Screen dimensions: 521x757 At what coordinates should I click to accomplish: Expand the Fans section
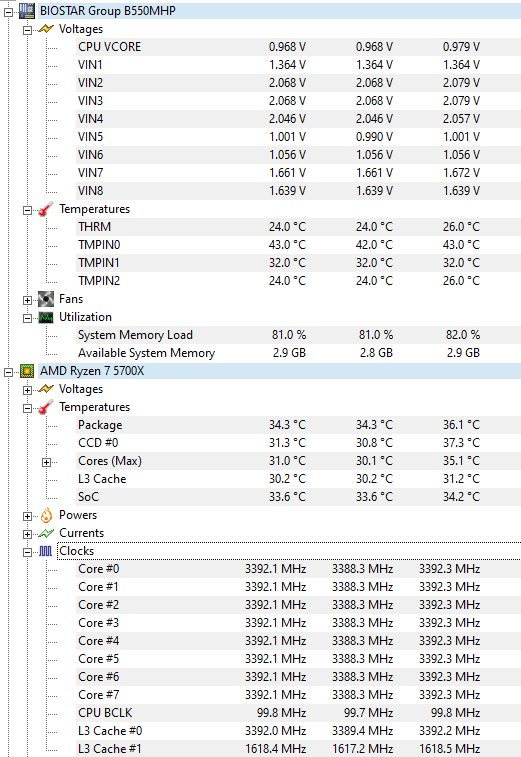[x=27, y=300]
